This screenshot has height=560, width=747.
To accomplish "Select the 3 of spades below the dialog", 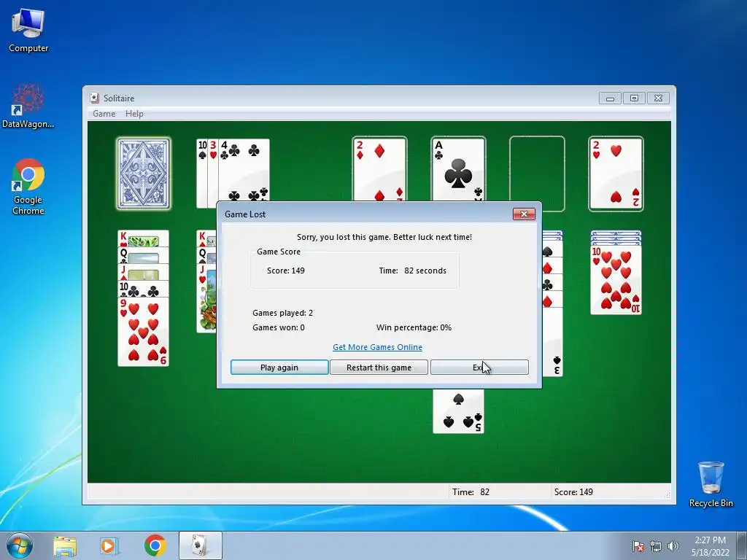I will (x=553, y=341).
